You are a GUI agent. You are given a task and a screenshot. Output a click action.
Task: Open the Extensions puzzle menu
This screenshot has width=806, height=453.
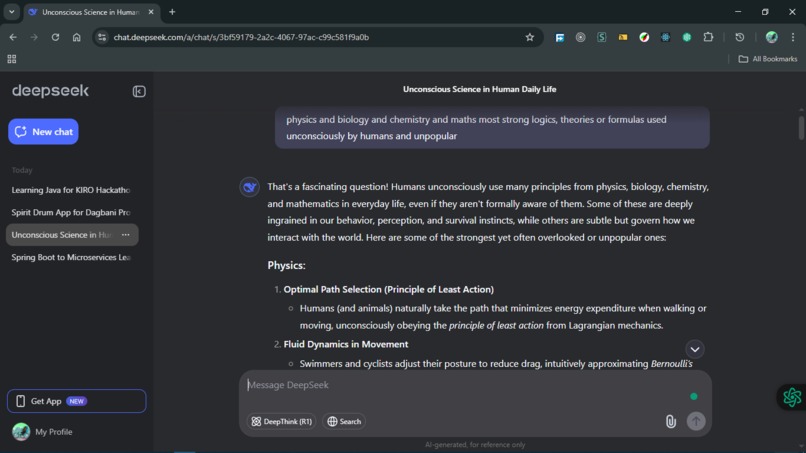tap(708, 37)
